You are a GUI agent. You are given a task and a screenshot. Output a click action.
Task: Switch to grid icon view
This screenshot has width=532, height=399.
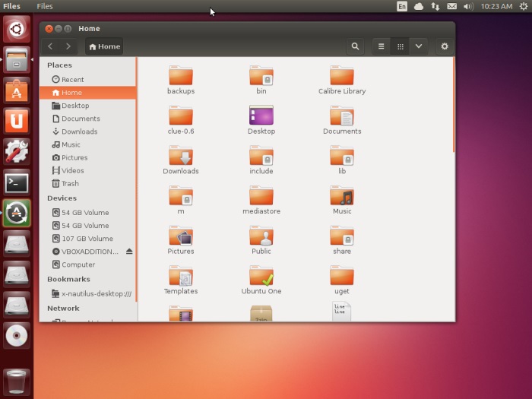pyautogui.click(x=400, y=46)
